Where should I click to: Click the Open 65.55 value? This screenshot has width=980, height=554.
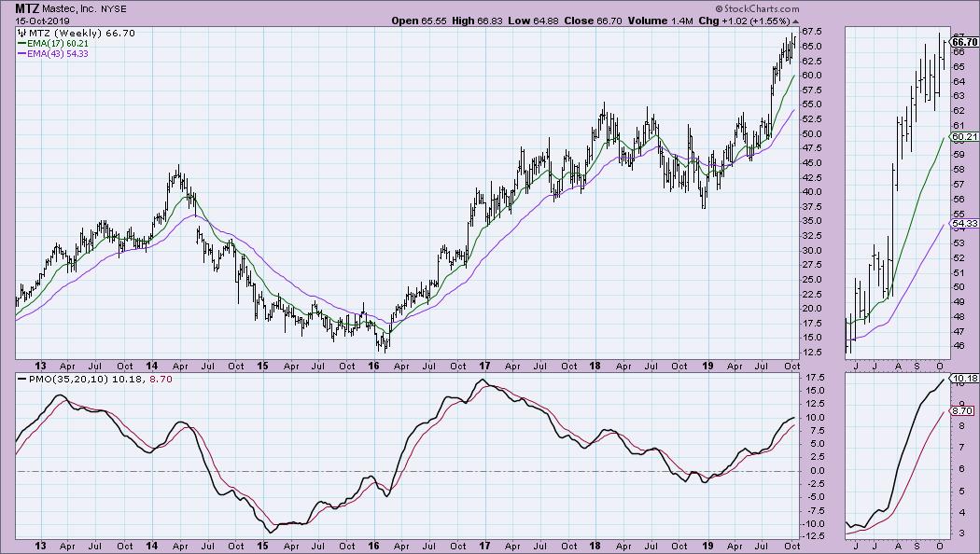(x=421, y=21)
